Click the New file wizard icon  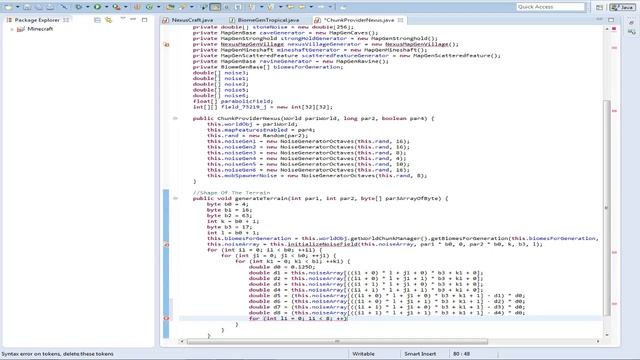[x=8, y=7]
